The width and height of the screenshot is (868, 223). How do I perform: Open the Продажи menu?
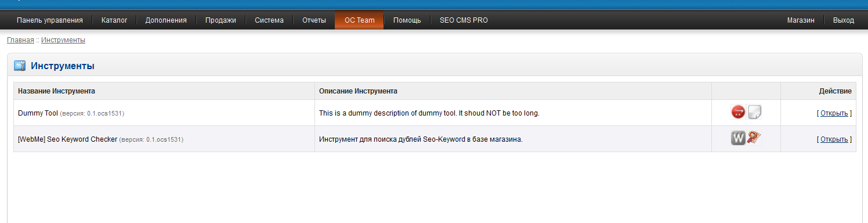(x=220, y=20)
